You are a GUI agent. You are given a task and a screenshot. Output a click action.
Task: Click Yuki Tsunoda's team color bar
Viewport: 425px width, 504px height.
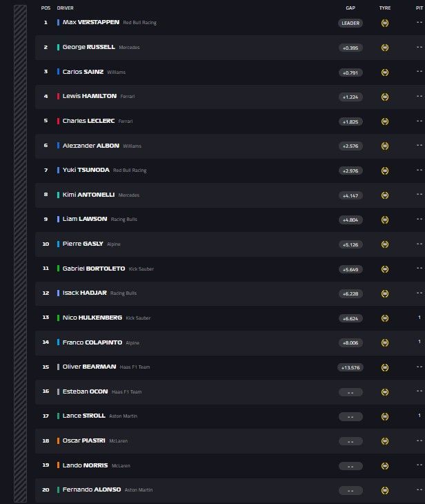pos(58,170)
